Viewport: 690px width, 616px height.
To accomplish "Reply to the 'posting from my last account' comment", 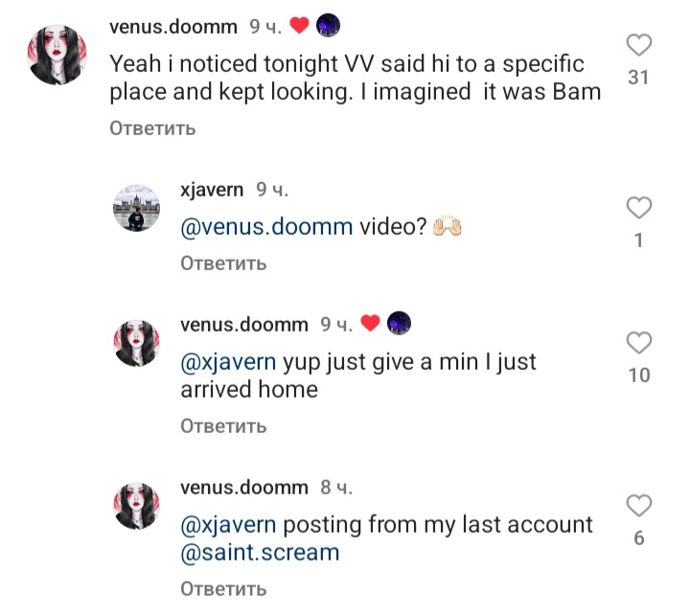I will click(223, 589).
